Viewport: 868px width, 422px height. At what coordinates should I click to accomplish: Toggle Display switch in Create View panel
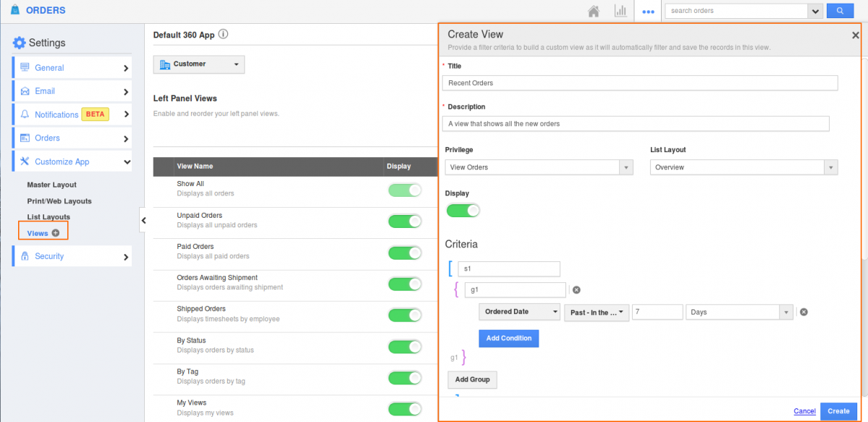463,211
